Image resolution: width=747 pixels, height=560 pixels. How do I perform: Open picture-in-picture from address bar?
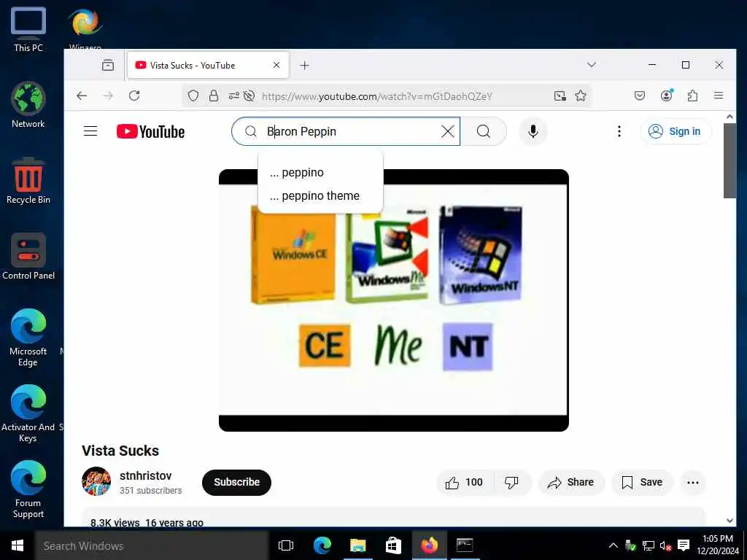[560, 96]
